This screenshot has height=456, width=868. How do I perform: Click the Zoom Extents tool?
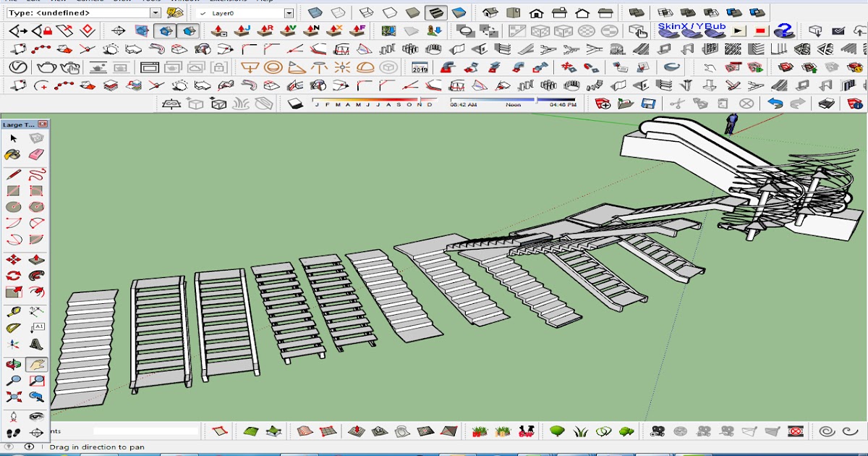(x=13, y=397)
